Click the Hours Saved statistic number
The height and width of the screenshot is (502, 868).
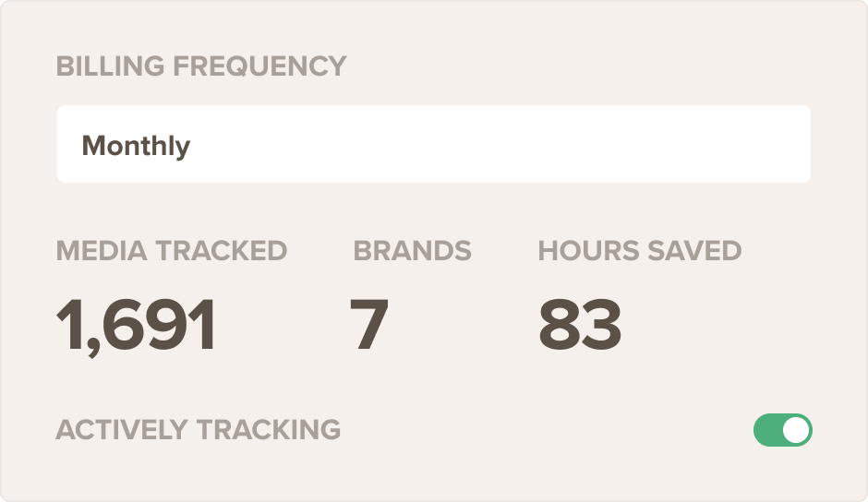[579, 326]
